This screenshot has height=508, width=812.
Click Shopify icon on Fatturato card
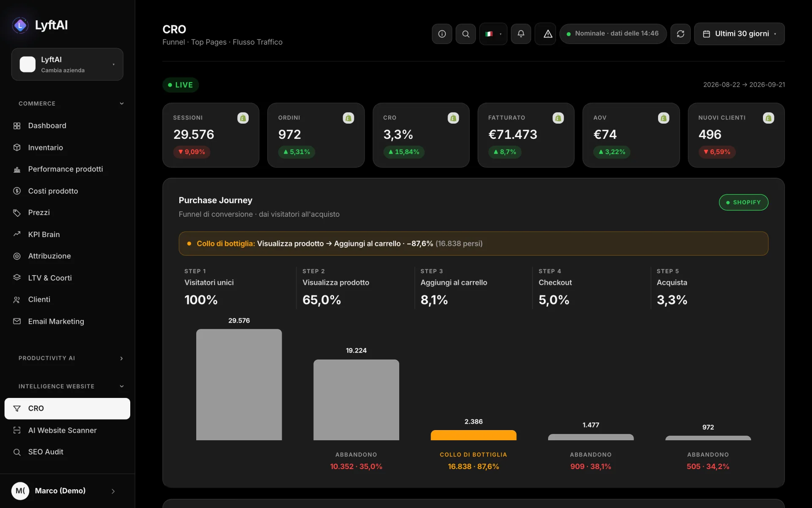click(558, 118)
